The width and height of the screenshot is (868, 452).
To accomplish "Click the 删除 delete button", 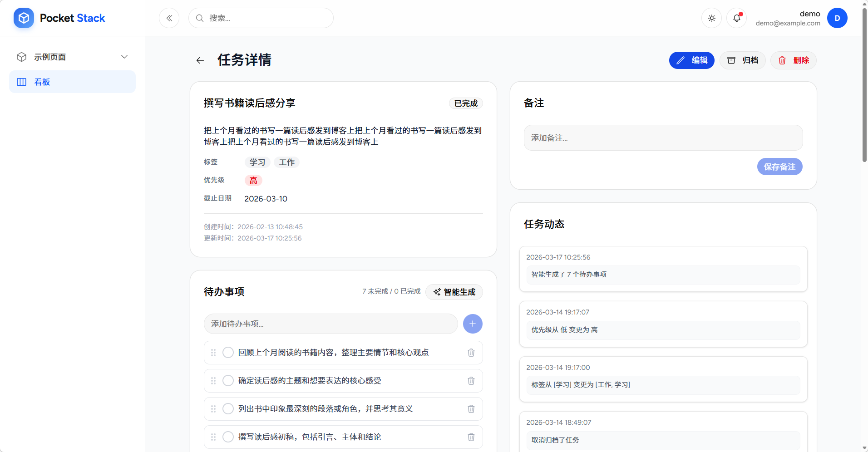I will click(793, 60).
